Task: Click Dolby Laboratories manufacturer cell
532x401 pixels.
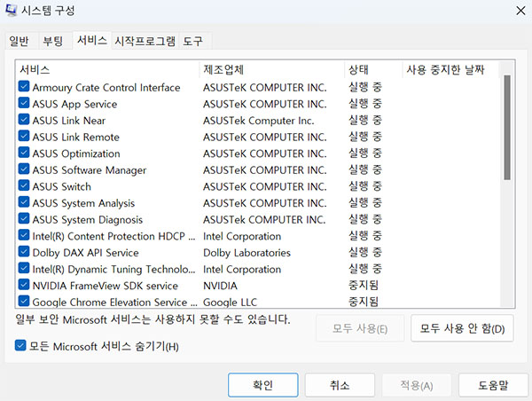Action: pyautogui.click(x=246, y=253)
